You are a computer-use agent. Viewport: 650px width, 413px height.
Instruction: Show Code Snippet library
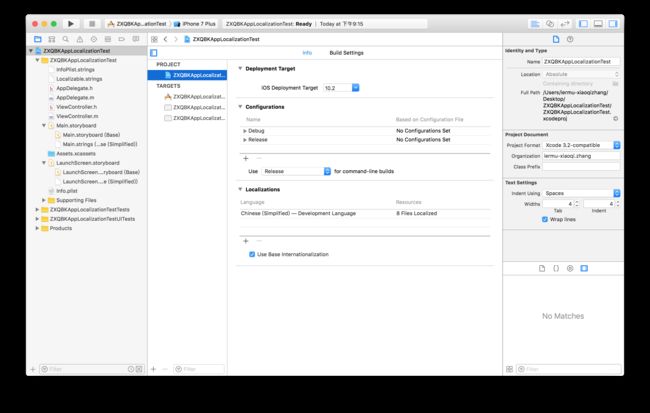click(x=556, y=268)
